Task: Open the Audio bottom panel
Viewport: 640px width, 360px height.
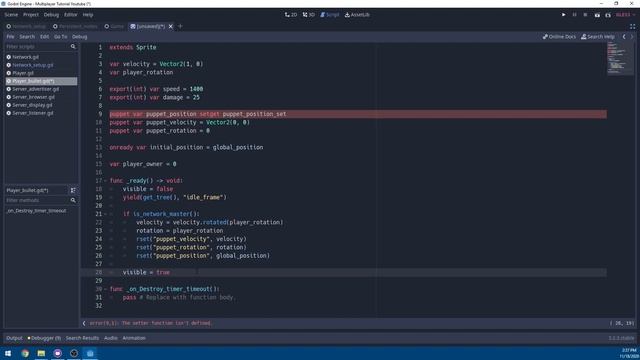Action: [x=111, y=338]
